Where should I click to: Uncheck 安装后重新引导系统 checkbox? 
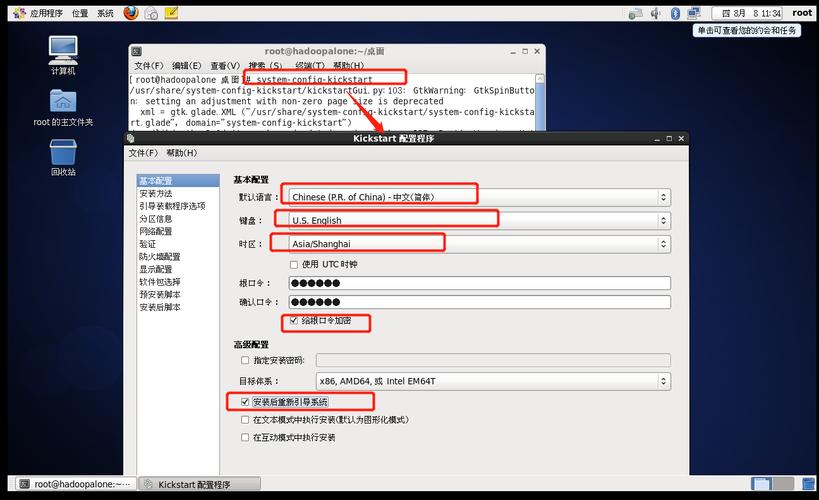(x=245, y=402)
